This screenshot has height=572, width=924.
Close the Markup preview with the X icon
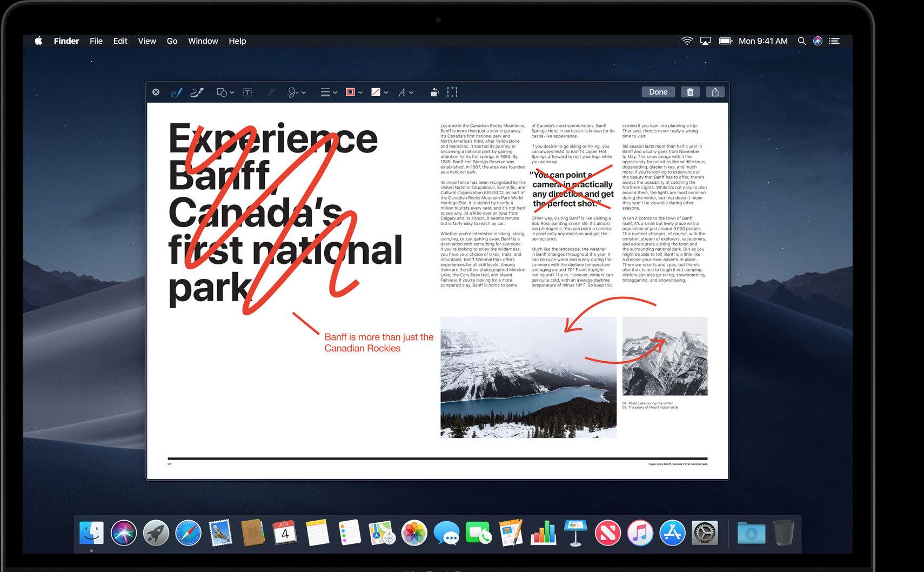(156, 92)
